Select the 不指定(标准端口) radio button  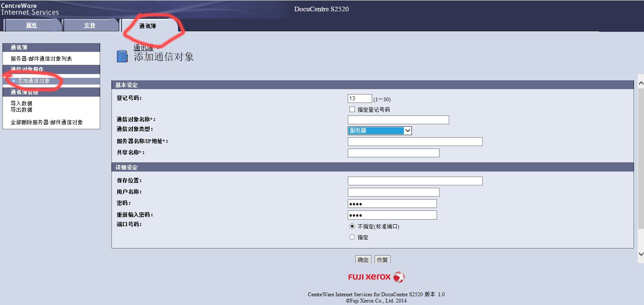pyautogui.click(x=352, y=226)
